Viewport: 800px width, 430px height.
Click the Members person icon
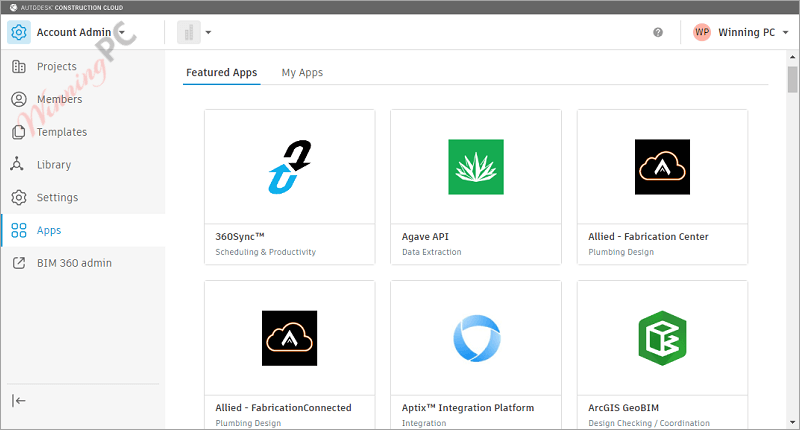tap(19, 99)
